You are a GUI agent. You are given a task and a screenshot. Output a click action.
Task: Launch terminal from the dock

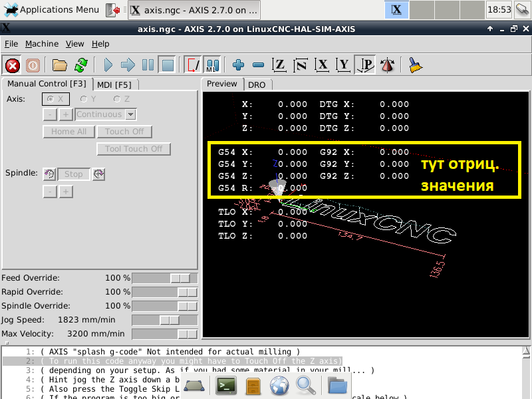226,386
